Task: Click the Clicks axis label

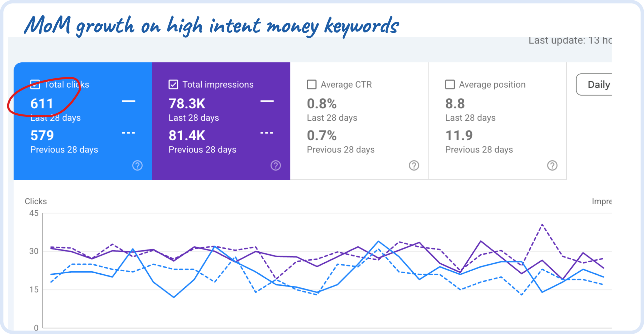Action: [x=36, y=201]
